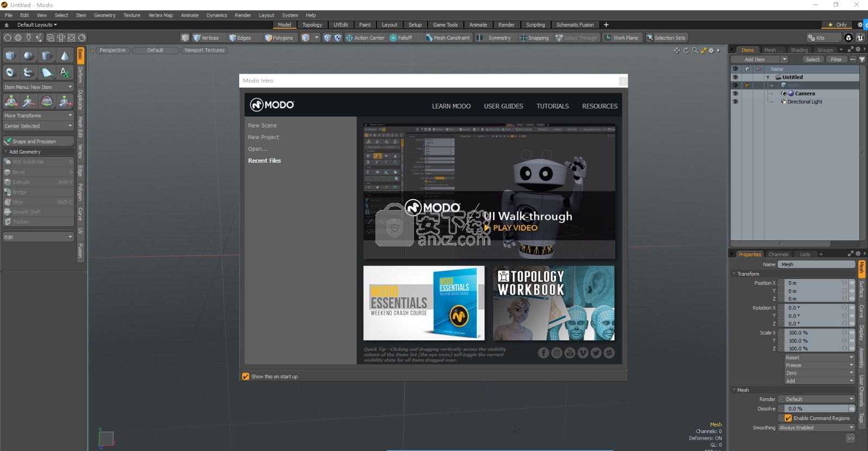This screenshot has height=451, width=868.
Task: Open the TUTORIALS link
Action: tap(552, 106)
